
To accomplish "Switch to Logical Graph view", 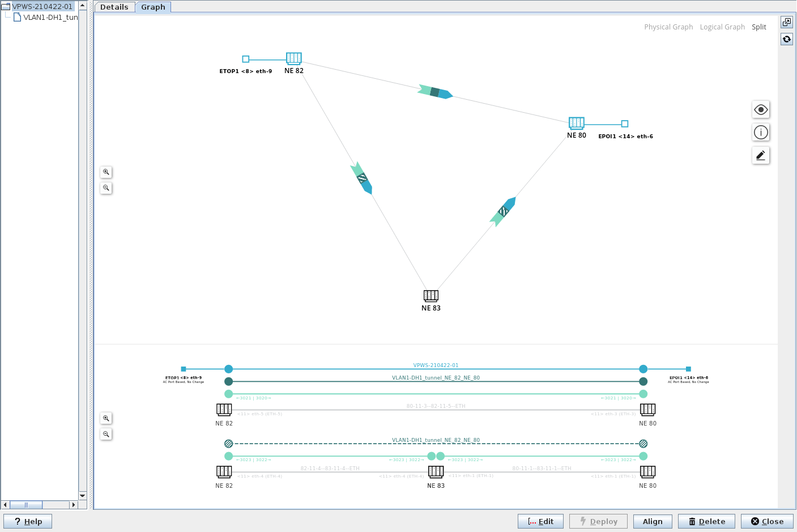I will [722, 27].
